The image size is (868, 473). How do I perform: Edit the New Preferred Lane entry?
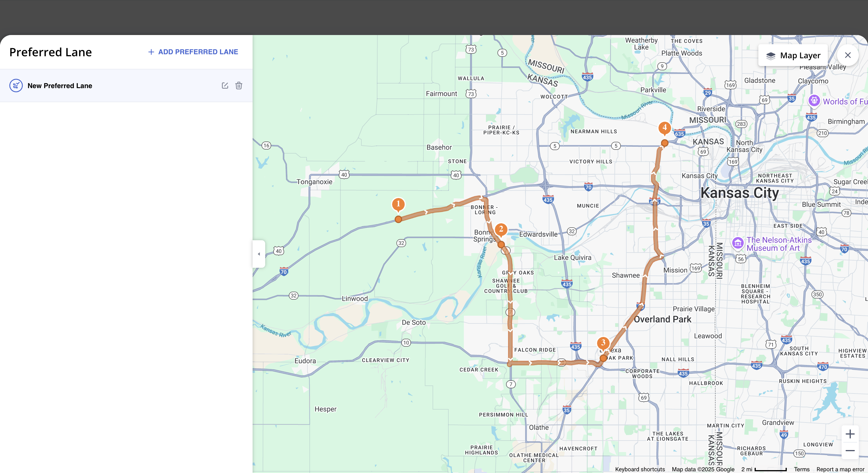(224, 86)
